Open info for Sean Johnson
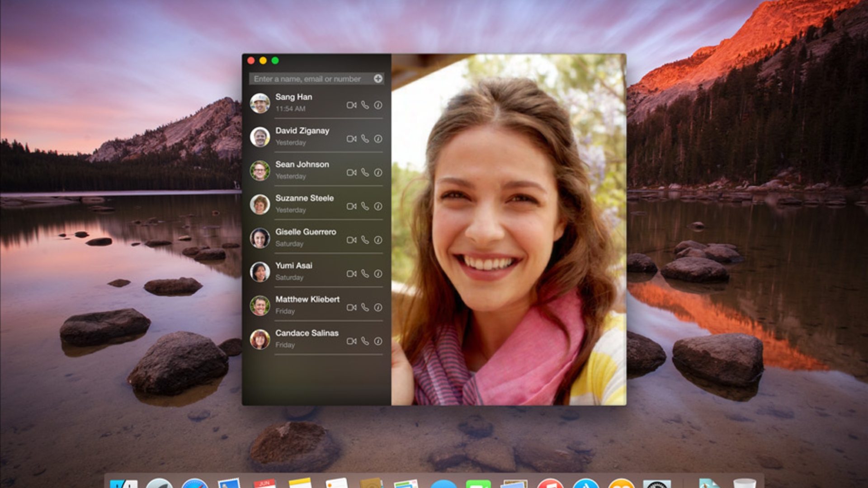 click(x=378, y=173)
